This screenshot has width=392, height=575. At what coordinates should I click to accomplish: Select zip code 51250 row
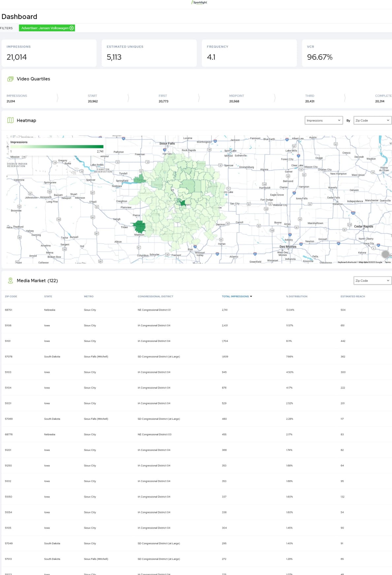tap(196, 465)
